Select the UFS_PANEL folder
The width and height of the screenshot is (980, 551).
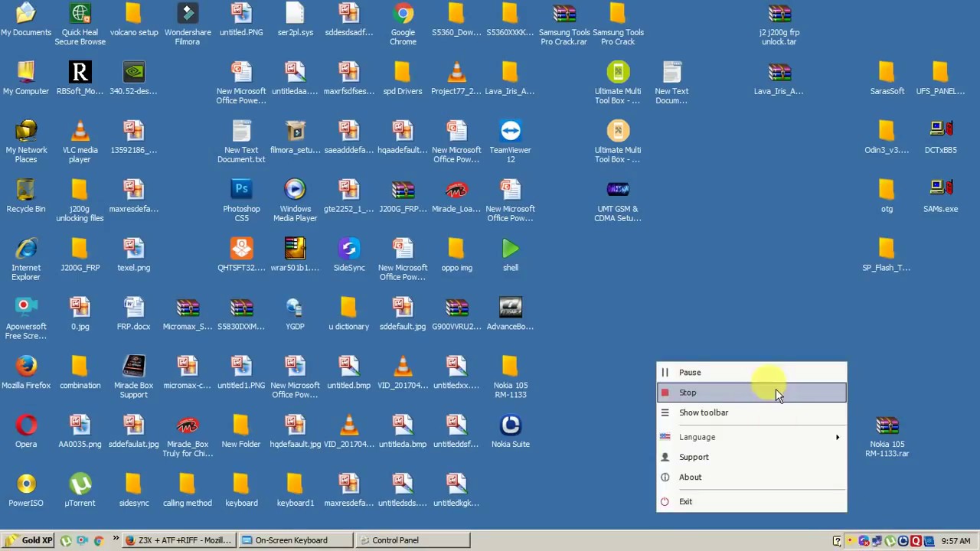(941, 79)
